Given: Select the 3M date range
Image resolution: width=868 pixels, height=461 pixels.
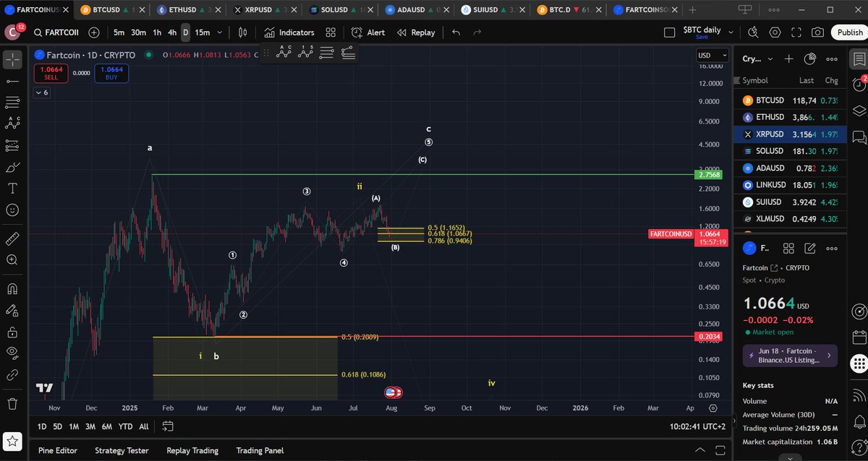Looking at the screenshot, I should [90, 427].
